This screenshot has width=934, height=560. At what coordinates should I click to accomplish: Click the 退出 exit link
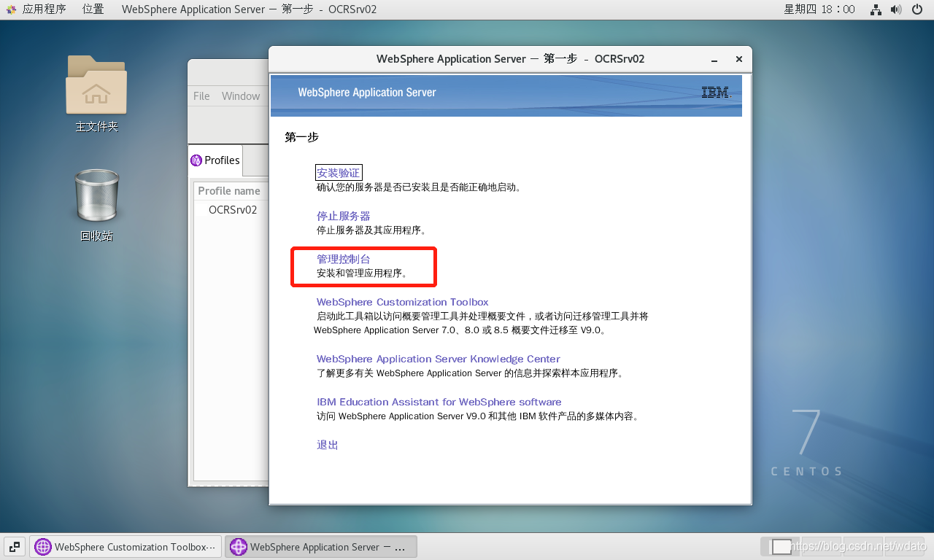point(328,445)
